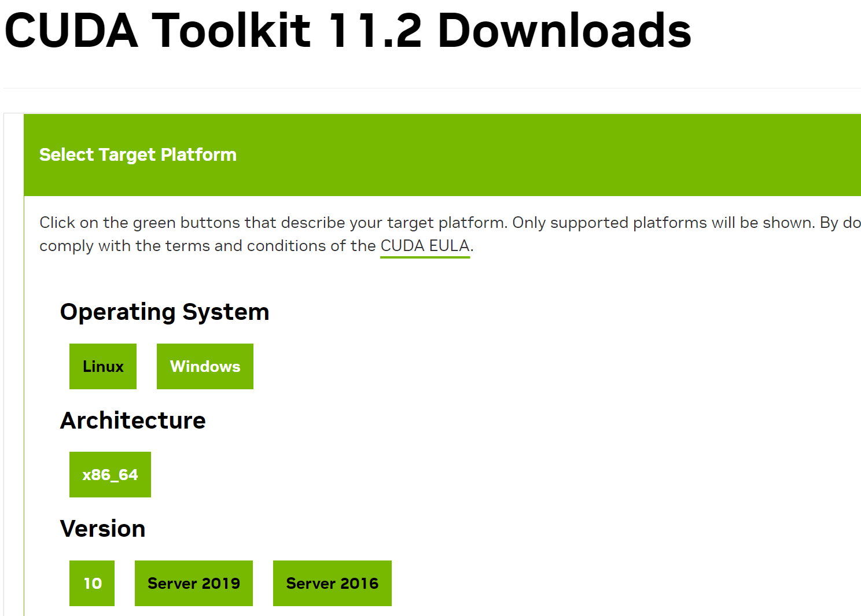Pick the Server 2019 version button

coord(194,583)
